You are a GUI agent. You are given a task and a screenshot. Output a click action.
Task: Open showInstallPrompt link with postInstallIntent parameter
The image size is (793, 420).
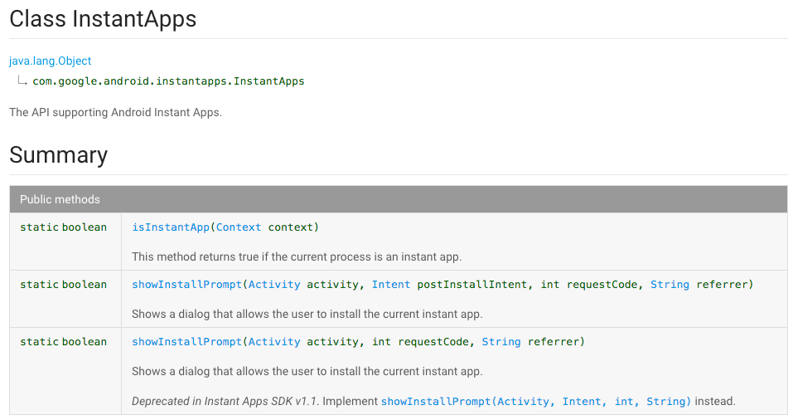[187, 284]
